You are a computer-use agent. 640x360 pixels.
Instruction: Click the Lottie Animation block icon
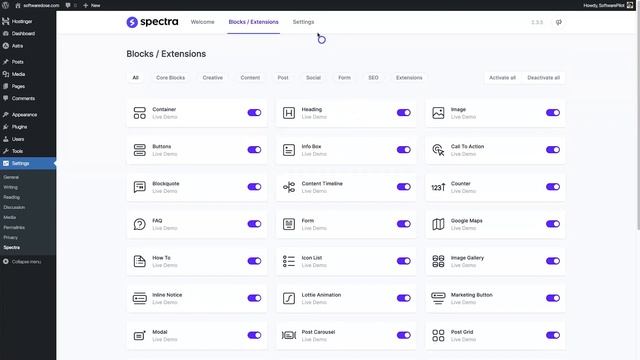tap(289, 298)
